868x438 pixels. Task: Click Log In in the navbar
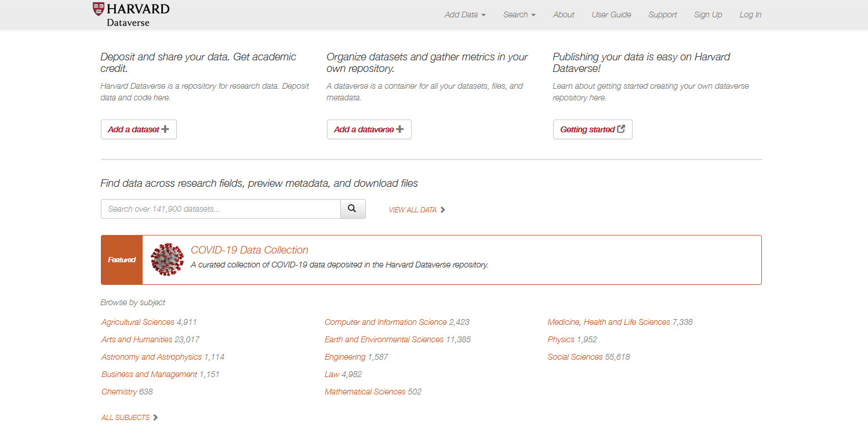click(x=750, y=15)
